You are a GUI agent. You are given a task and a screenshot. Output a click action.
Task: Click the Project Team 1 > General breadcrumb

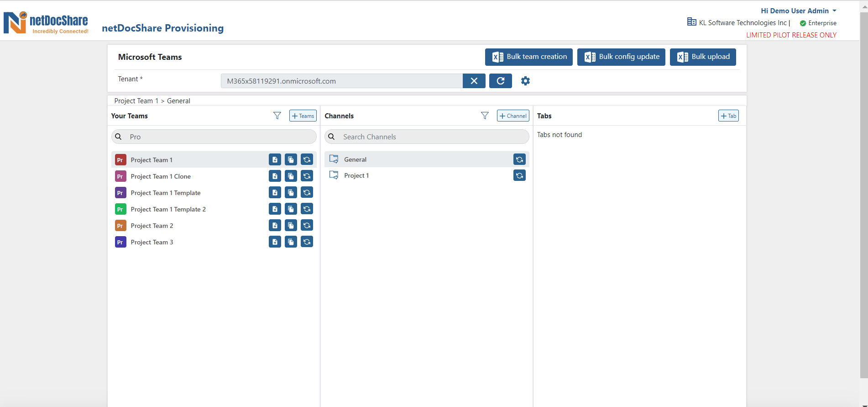point(152,100)
